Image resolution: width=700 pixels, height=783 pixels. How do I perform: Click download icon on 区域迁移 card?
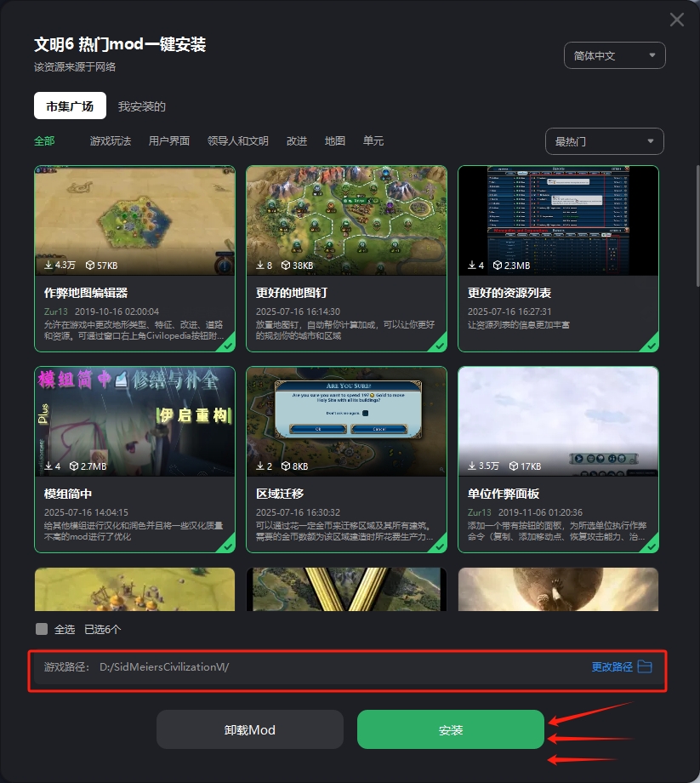click(x=260, y=466)
